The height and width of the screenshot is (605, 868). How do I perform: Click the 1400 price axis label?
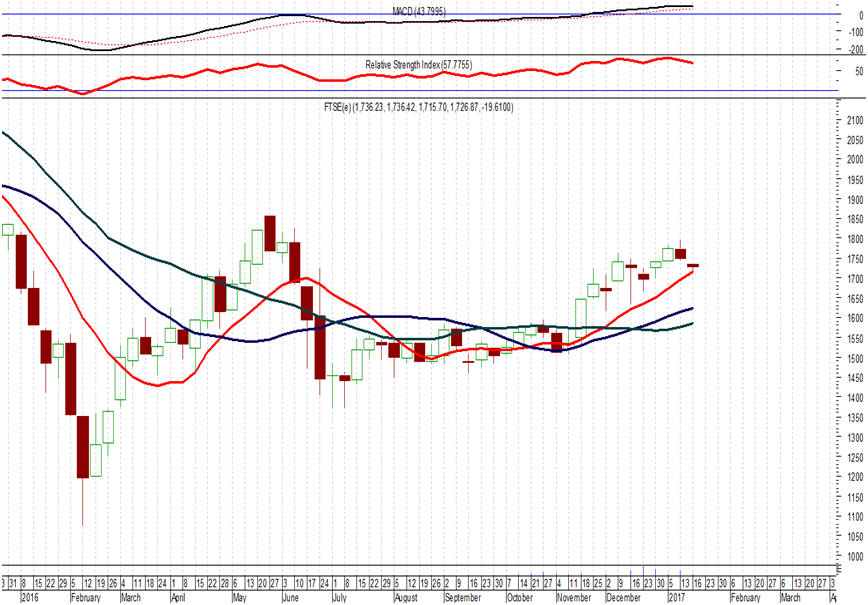[855, 398]
